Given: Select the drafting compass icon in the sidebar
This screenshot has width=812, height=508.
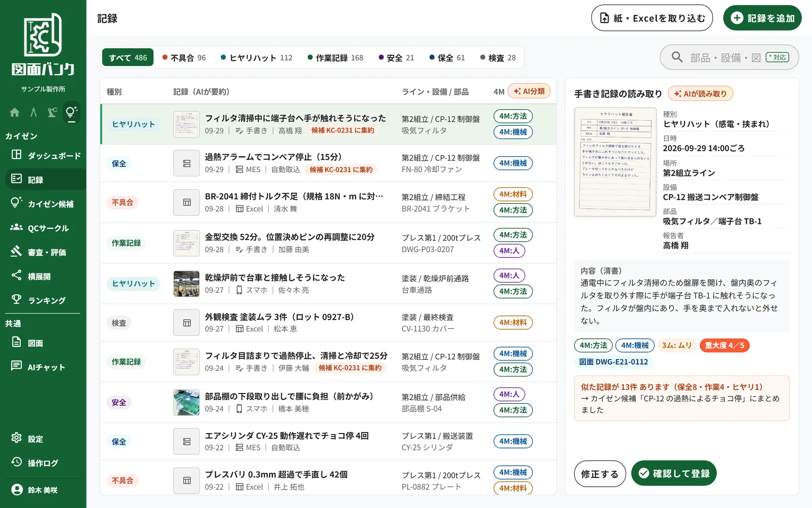Looking at the screenshot, I should [x=33, y=112].
